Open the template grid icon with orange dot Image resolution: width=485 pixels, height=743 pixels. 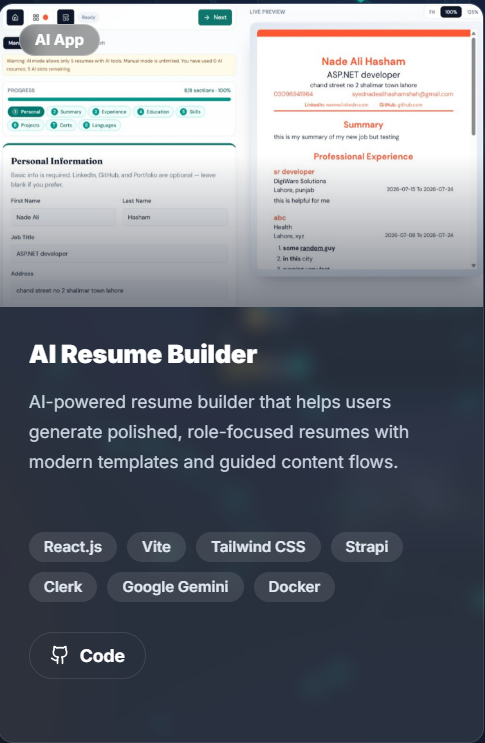(40, 18)
